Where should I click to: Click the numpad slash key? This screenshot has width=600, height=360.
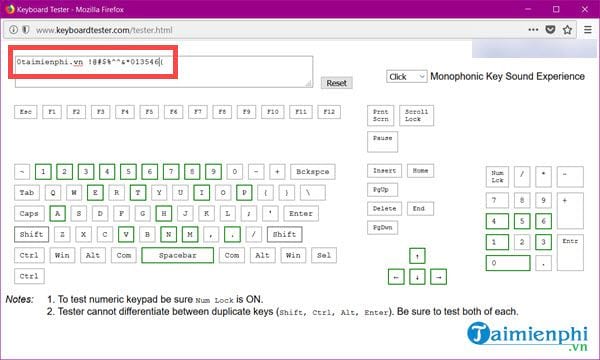coord(522,177)
